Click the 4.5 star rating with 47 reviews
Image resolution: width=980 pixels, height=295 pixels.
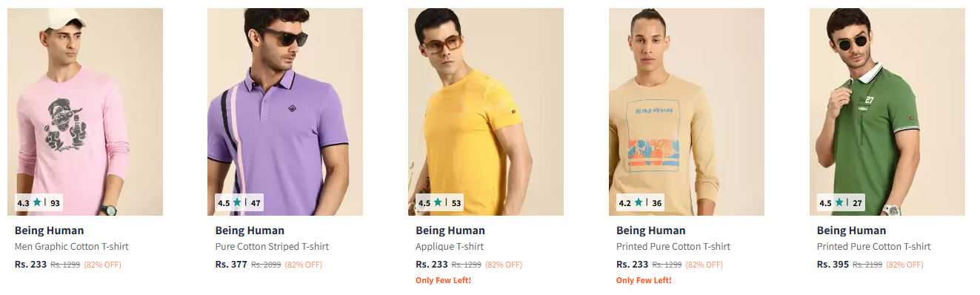239,202
